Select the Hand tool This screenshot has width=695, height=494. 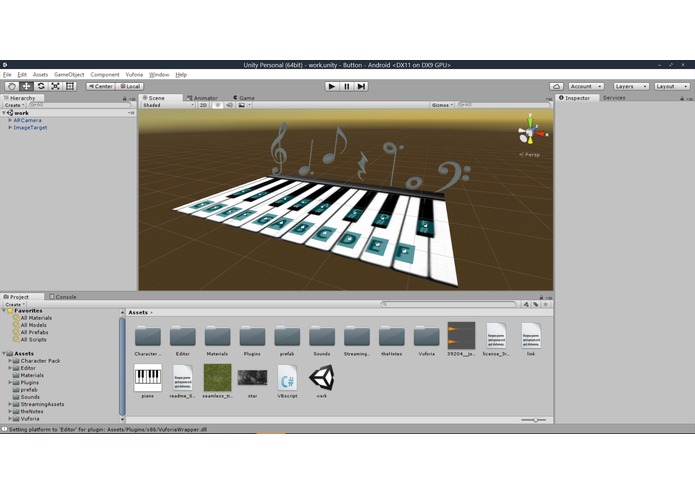pyautogui.click(x=12, y=86)
